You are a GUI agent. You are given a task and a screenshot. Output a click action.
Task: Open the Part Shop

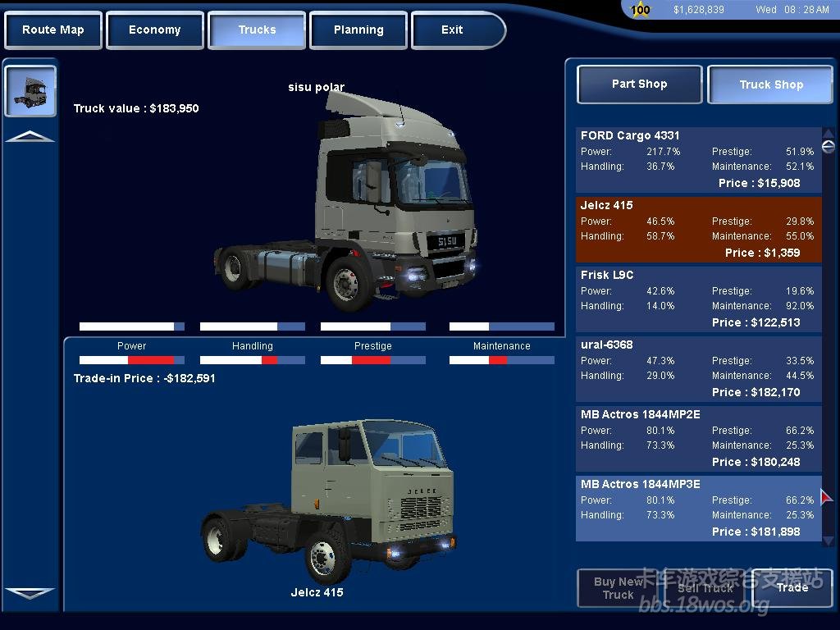click(639, 84)
